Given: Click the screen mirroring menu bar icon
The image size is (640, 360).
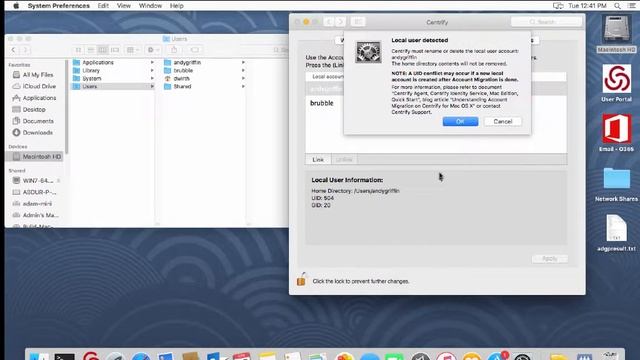Looking at the screenshot, I should click(558, 6).
